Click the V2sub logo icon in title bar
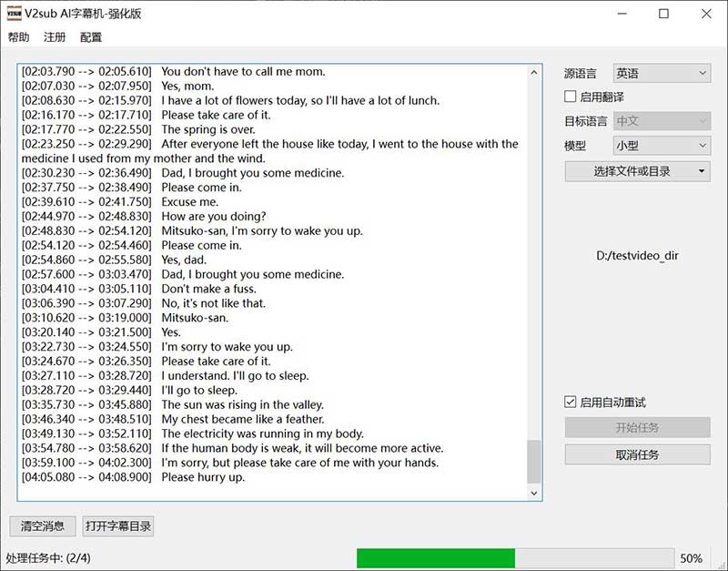Screen dimensions: 728x571 (x=14, y=14)
